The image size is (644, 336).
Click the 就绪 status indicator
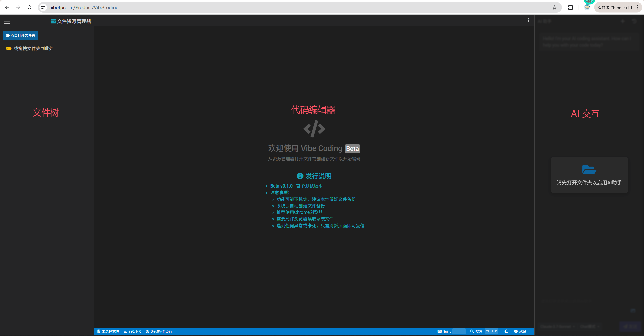coord(520,331)
